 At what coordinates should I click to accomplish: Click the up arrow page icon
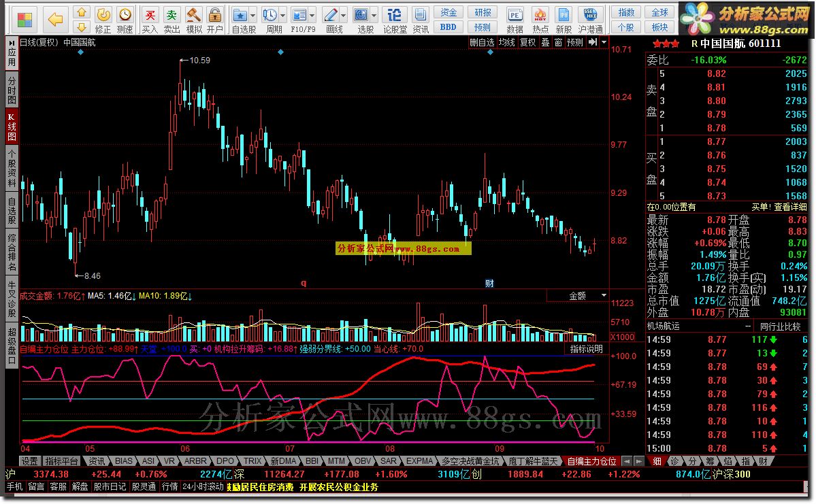pos(81,12)
